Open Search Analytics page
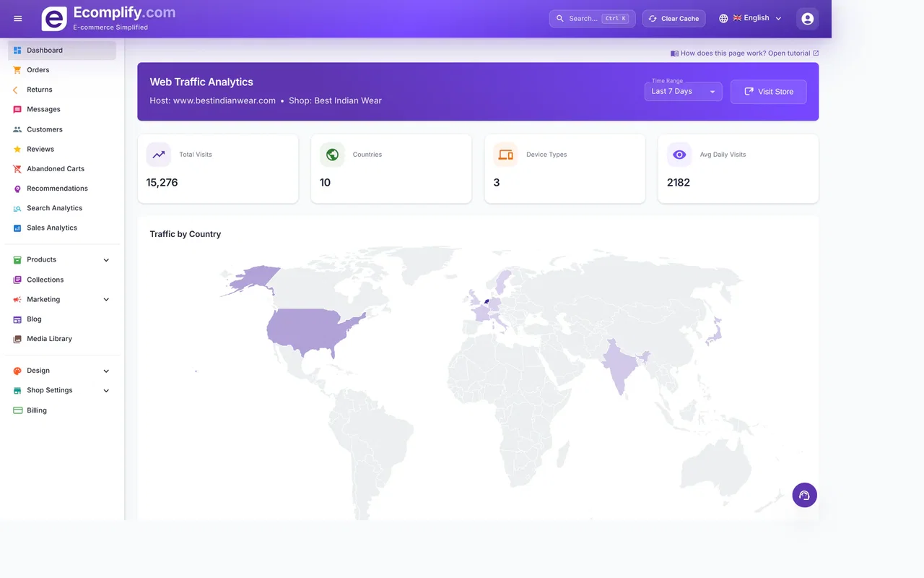The height and width of the screenshot is (578, 924). point(62,208)
